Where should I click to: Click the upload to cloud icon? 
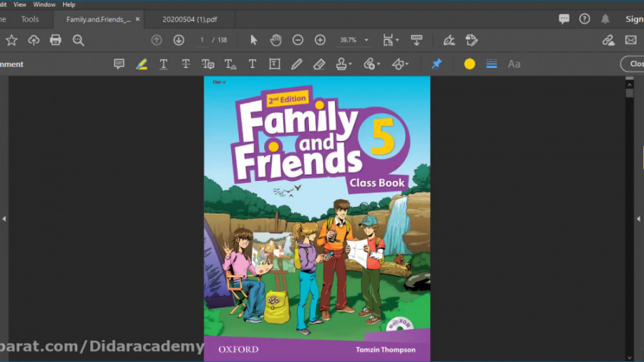click(34, 40)
